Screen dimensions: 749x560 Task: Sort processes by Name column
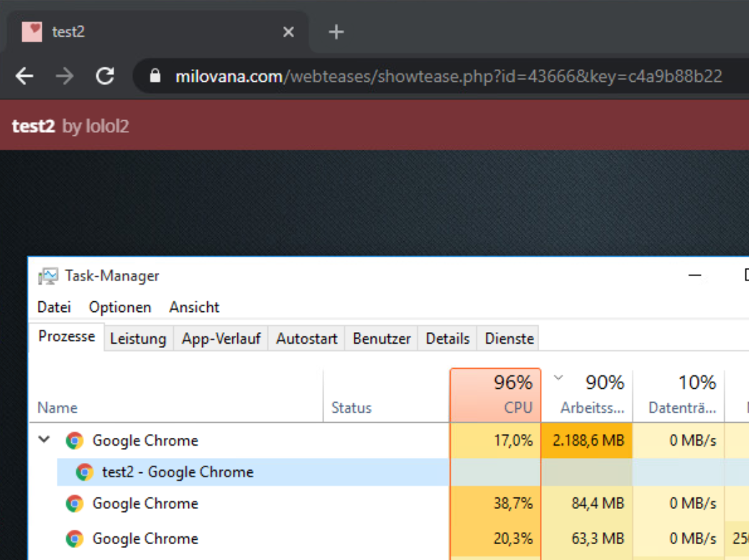click(x=176, y=395)
